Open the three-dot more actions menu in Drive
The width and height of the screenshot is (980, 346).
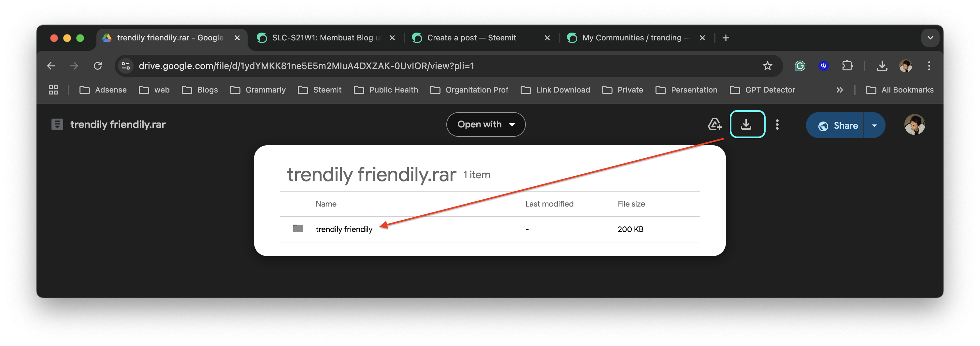777,124
